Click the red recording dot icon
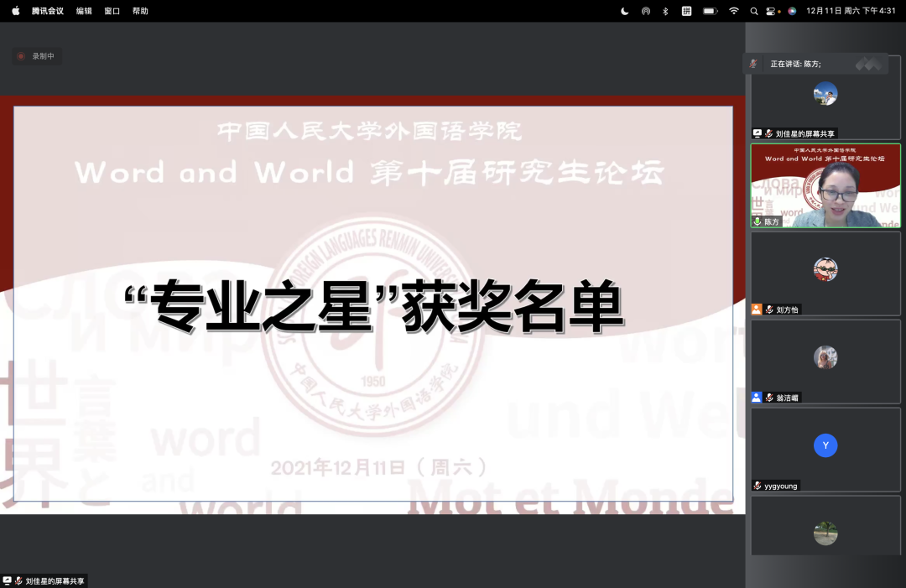The image size is (906, 588). click(x=21, y=56)
